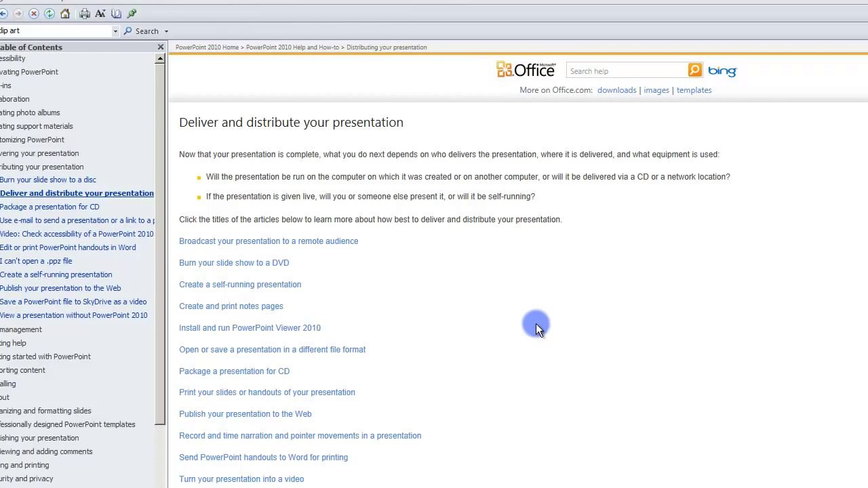Screen dimensions: 868x488
Task: Select 'Video: Check accessibility' contents entry
Action: (77, 234)
